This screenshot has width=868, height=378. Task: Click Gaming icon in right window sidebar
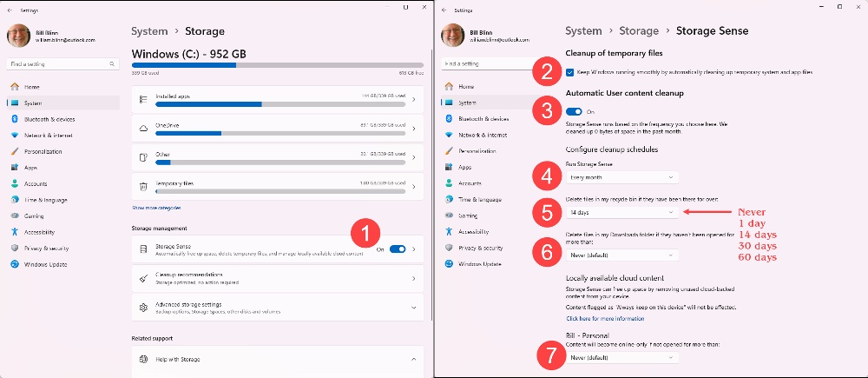[449, 215]
